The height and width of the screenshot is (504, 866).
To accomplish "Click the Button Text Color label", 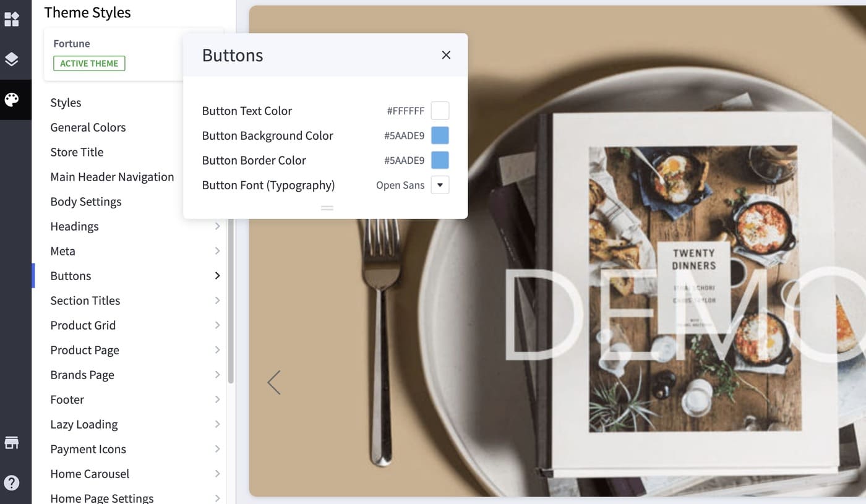I will point(247,111).
